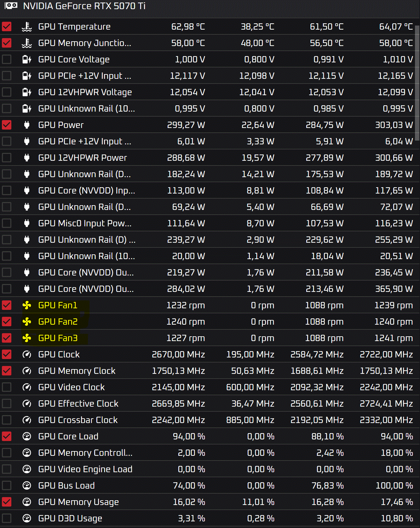Click the battery icon for GPU PCIe +12V Input voltage
The image size is (420, 528).
click(x=27, y=76)
